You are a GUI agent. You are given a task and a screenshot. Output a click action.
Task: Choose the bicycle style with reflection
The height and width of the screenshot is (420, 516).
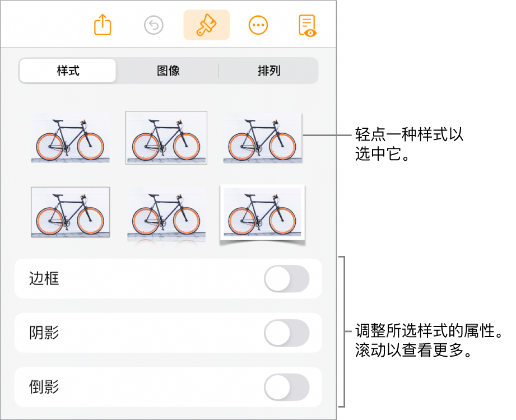coord(166,213)
